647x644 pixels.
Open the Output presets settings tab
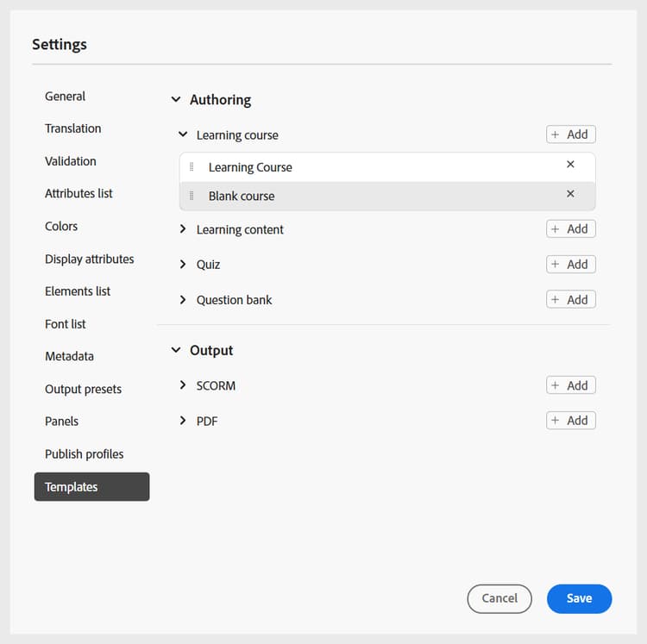click(x=83, y=389)
